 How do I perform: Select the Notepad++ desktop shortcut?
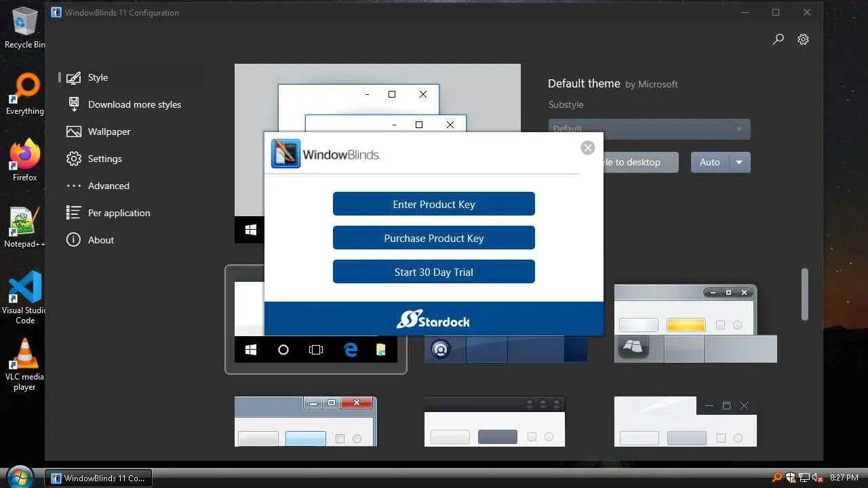[x=25, y=227]
